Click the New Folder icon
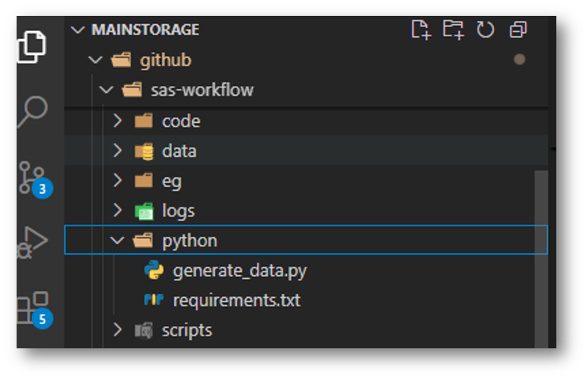Viewport: 588px width, 380px height. 452,29
